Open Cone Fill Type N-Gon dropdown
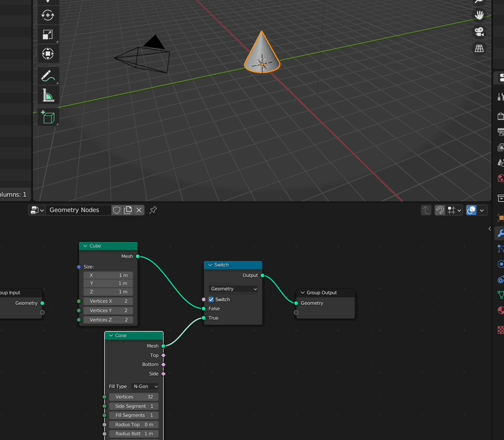This screenshot has width=504, height=440. coord(145,387)
